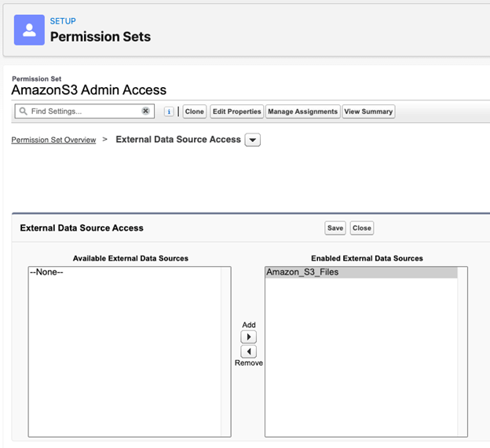Click the Add right-arrow button

248,337
